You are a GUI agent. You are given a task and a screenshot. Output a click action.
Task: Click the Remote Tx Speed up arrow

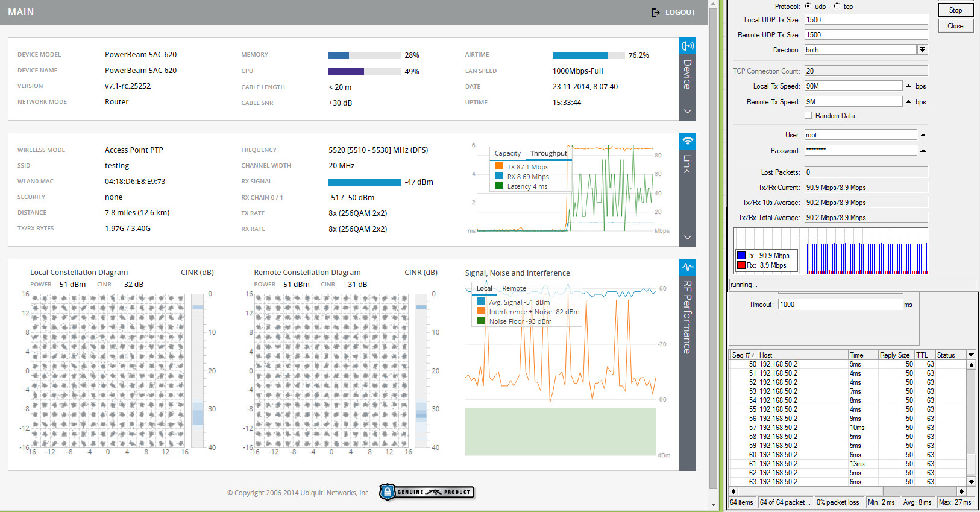pyautogui.click(x=909, y=102)
